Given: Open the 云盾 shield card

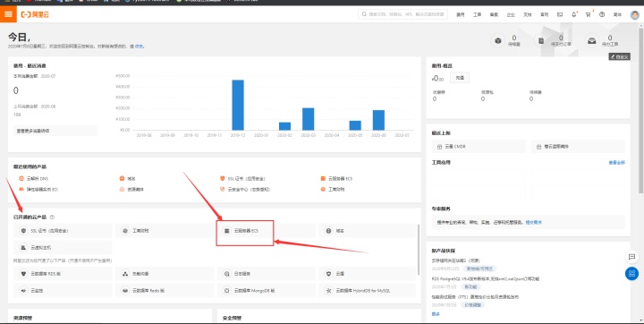Looking at the screenshot, I should tap(368, 273).
